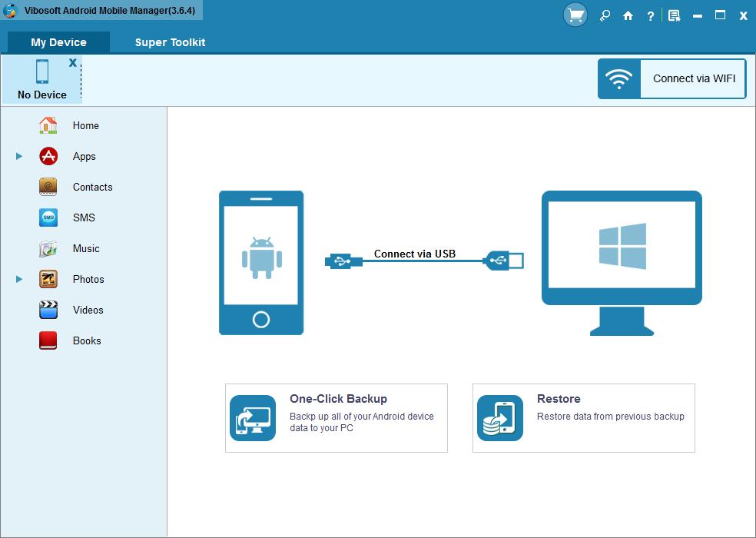
Task: Click the phone icon above No Device
Action: point(42,71)
